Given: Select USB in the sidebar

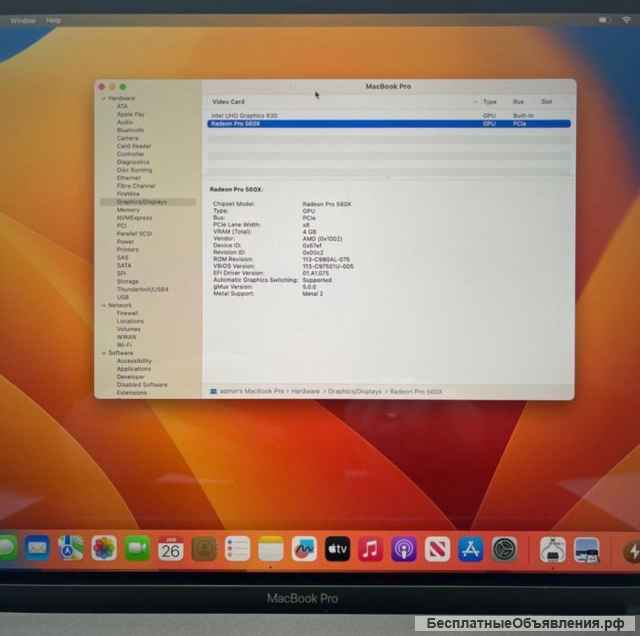Looking at the screenshot, I should [x=122, y=297].
